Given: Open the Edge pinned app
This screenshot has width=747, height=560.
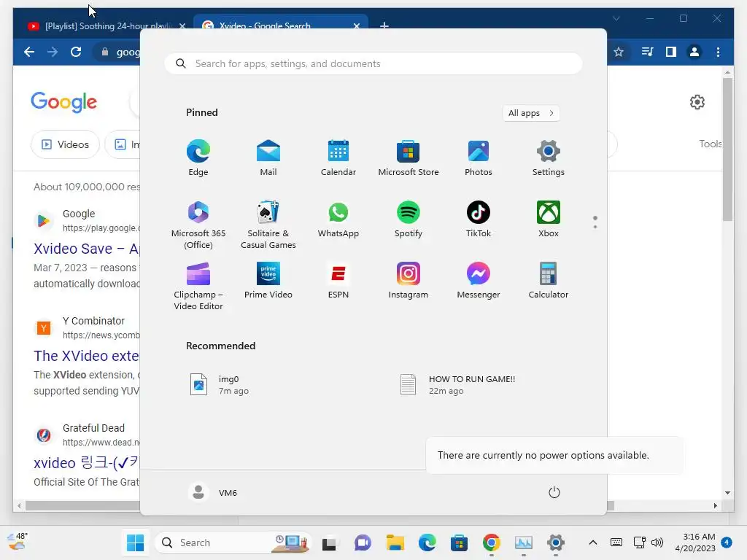Looking at the screenshot, I should click(x=198, y=157).
